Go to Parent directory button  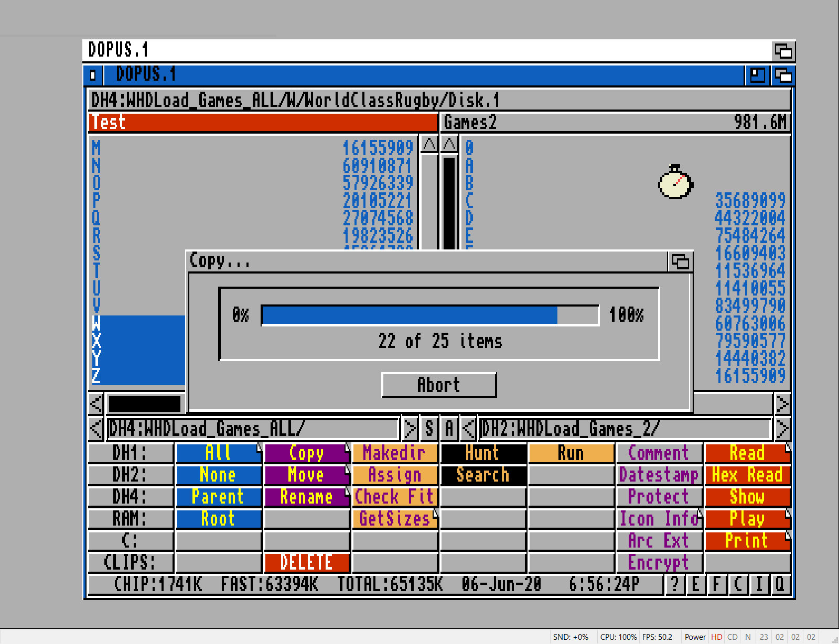[219, 497]
